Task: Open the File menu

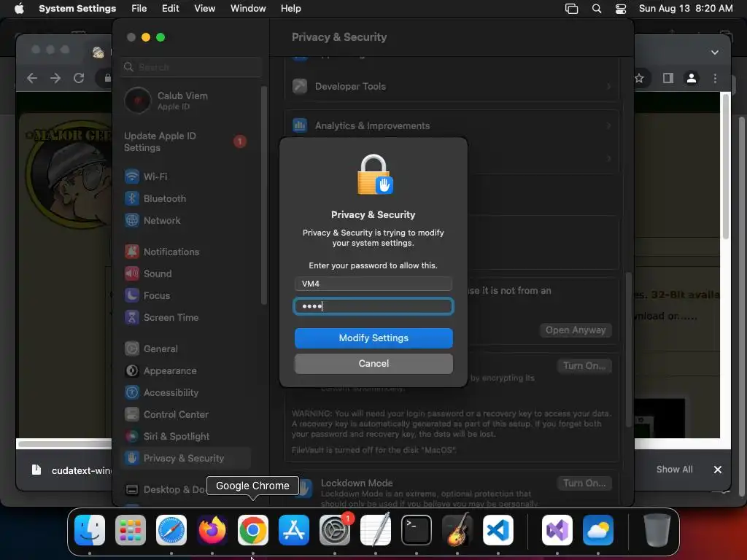Action: click(x=139, y=9)
